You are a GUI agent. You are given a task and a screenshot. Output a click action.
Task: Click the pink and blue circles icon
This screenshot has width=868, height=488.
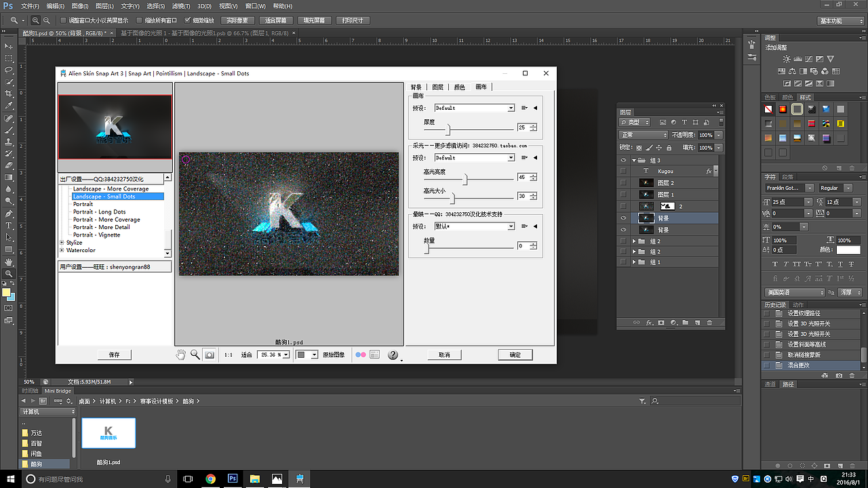[x=361, y=354]
